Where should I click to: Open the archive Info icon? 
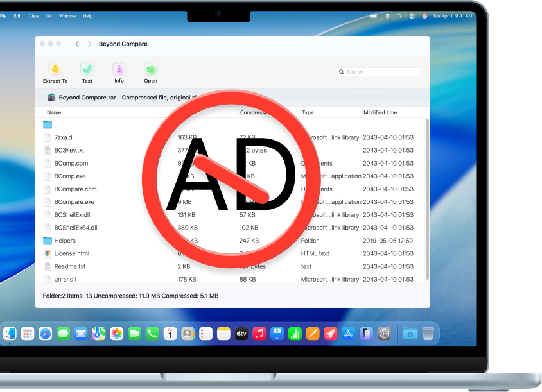[x=119, y=69]
